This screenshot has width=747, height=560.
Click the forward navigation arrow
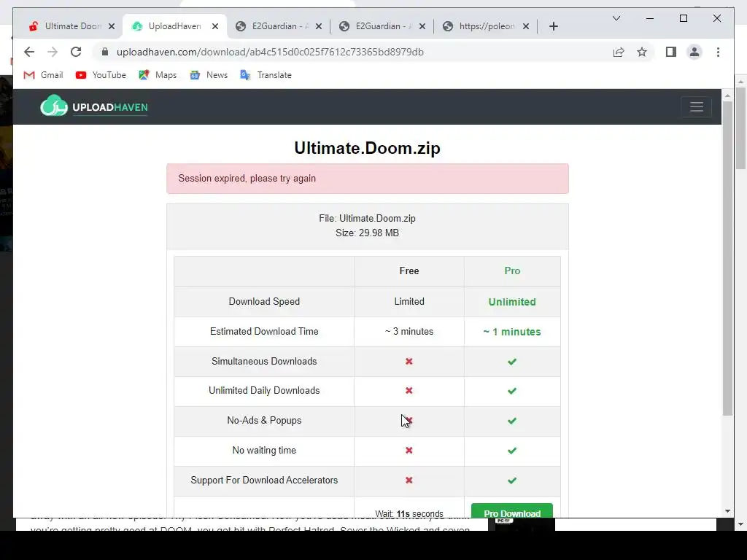[x=53, y=52]
